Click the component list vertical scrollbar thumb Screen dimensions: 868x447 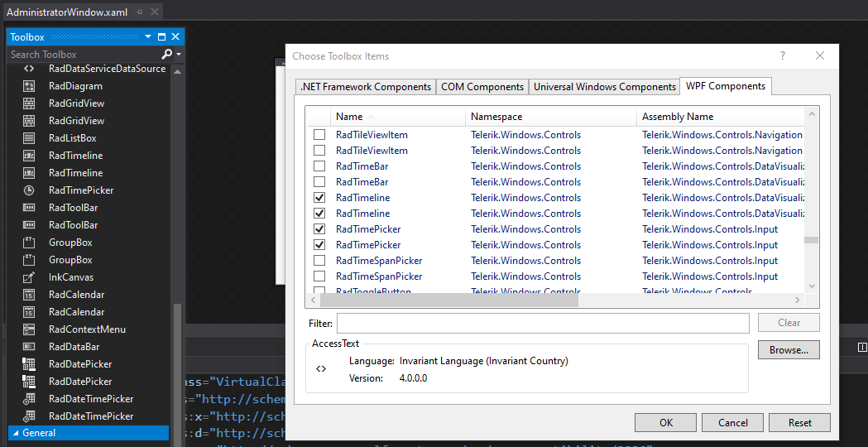pyautogui.click(x=811, y=240)
